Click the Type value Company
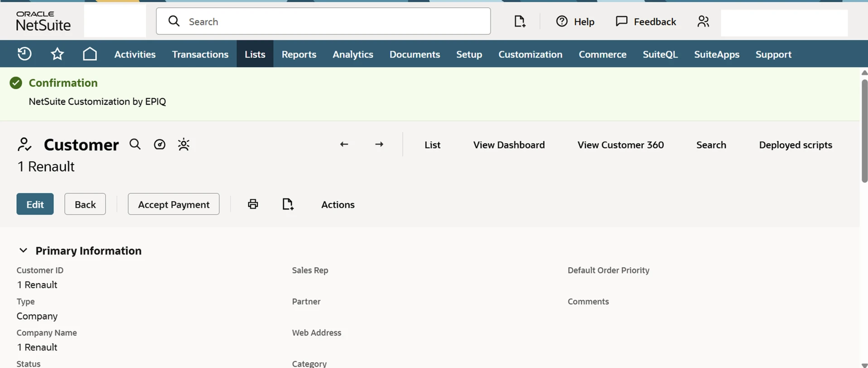Screen dimensions: 868x368 37,316
